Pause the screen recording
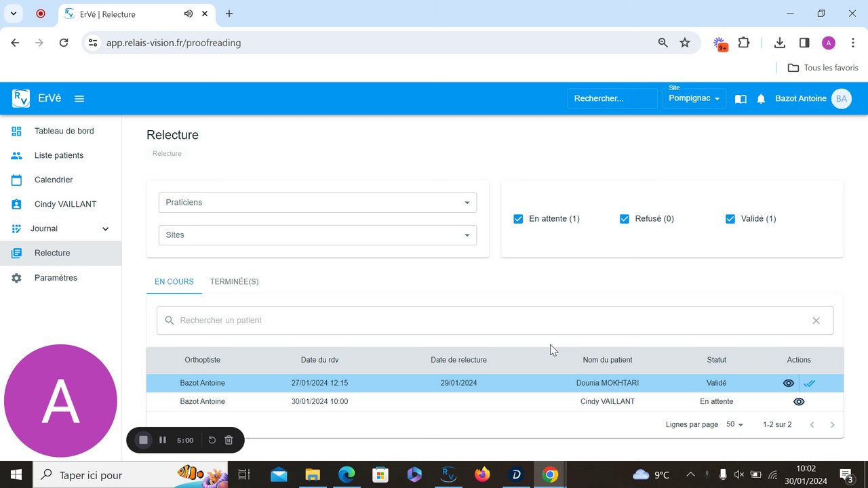 163,440
